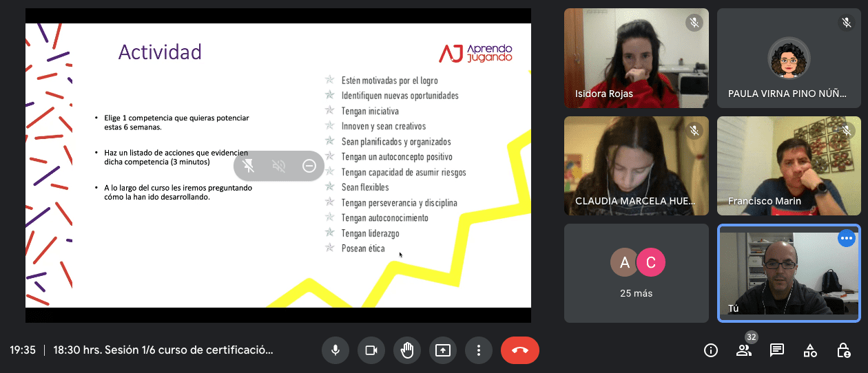Click Francisco Marin muted microphone icon

[x=847, y=130]
